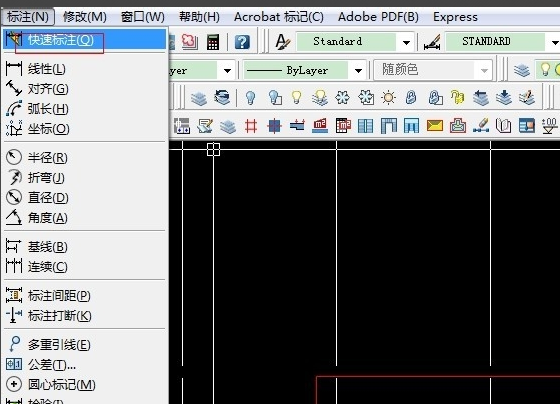The width and height of the screenshot is (560, 404).
Task: Open the 标注(N) menu
Action: (x=28, y=17)
